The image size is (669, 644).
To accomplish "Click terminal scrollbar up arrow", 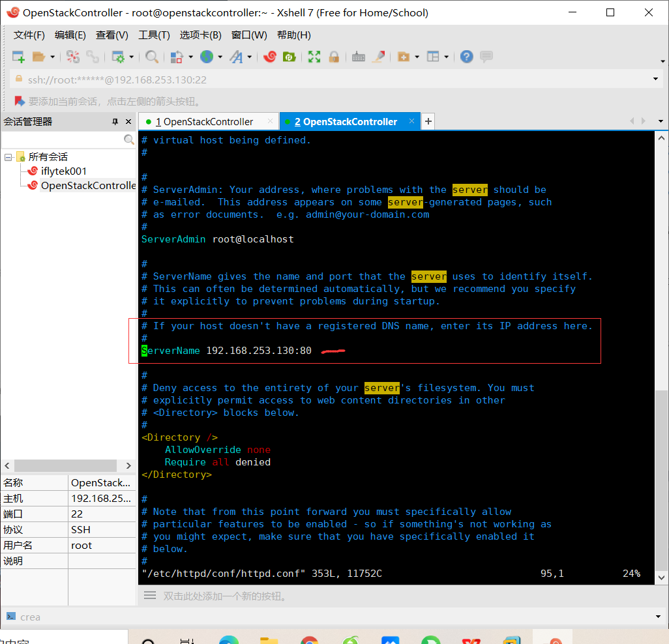I will (661, 138).
